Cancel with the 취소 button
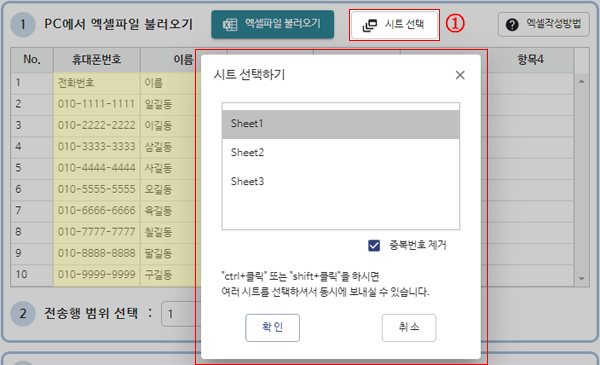Viewport: 600px width, 365px height. point(409,328)
